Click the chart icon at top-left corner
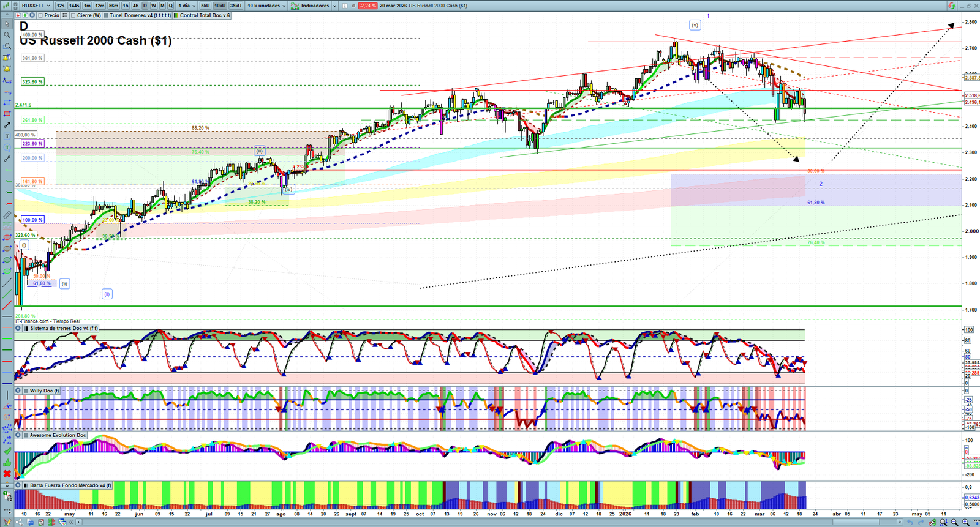 point(6,6)
